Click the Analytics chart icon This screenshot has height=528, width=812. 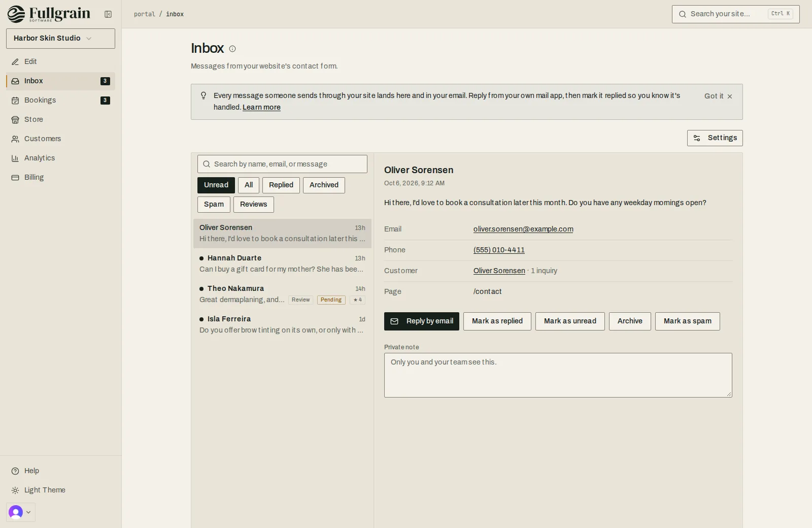[15, 158]
